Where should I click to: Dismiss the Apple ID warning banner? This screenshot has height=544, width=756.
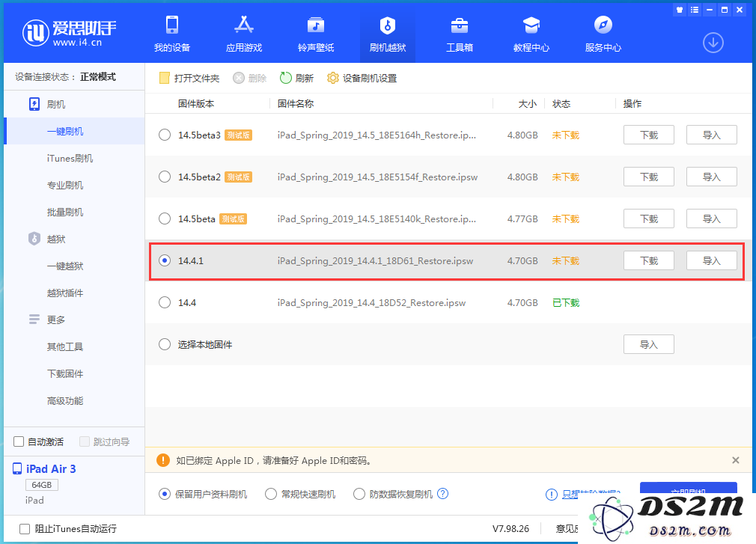pos(735,460)
